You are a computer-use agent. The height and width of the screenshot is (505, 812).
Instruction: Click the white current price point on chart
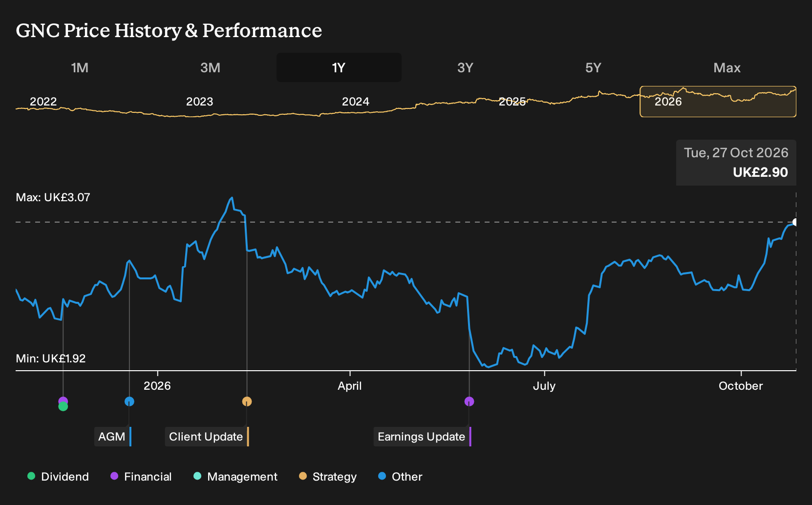[x=795, y=222]
